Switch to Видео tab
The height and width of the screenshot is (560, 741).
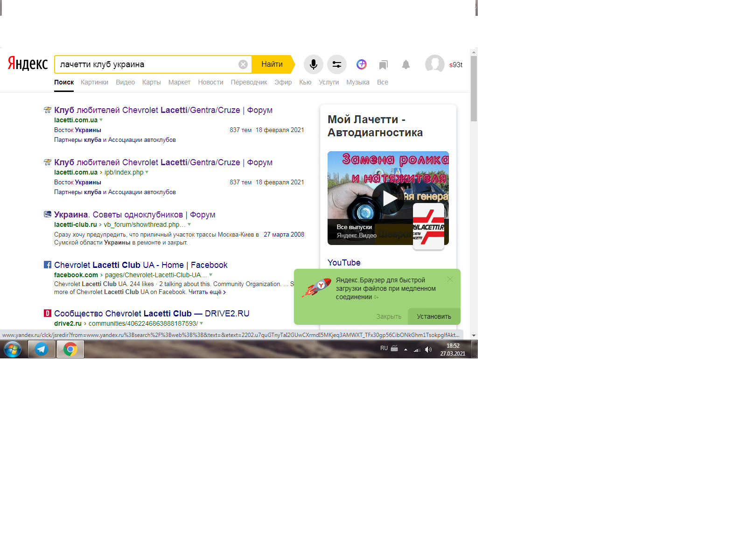(125, 82)
